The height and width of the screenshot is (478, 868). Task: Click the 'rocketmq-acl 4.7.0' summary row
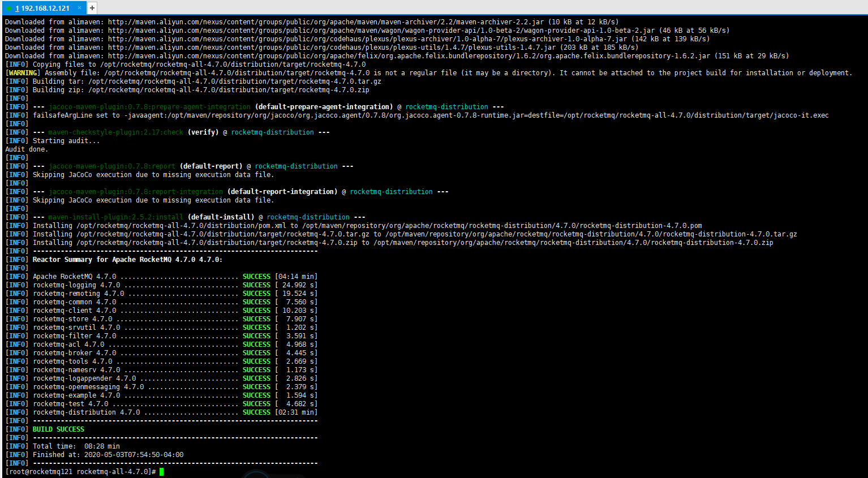tap(161, 344)
